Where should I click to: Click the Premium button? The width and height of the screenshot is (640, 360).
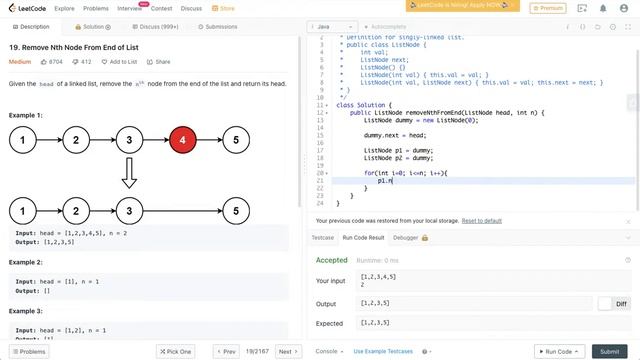(x=548, y=8)
